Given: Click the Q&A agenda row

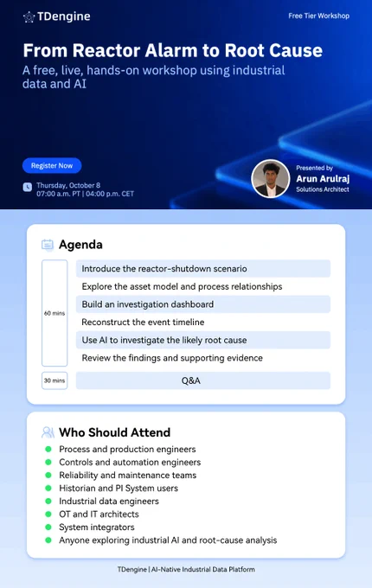Looking at the screenshot, I should coord(203,380).
